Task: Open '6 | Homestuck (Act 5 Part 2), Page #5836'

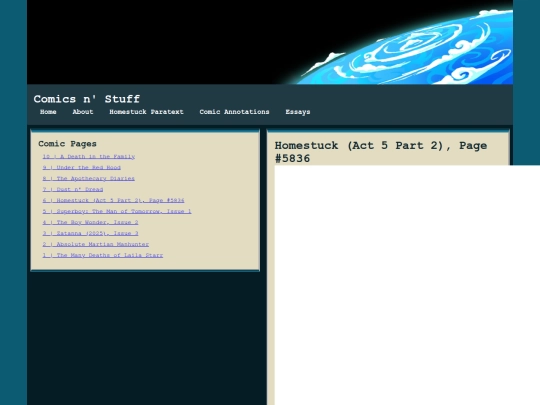Action: pyautogui.click(x=113, y=200)
